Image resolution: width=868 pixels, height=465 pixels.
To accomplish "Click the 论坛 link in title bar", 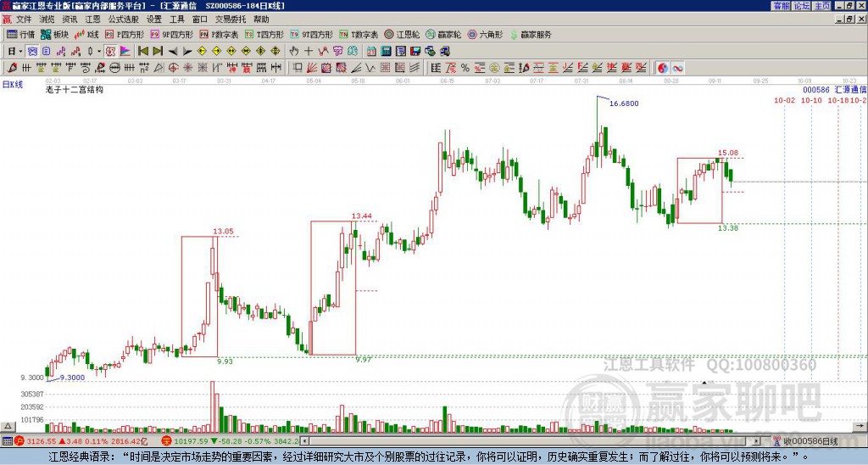I will (x=801, y=6).
